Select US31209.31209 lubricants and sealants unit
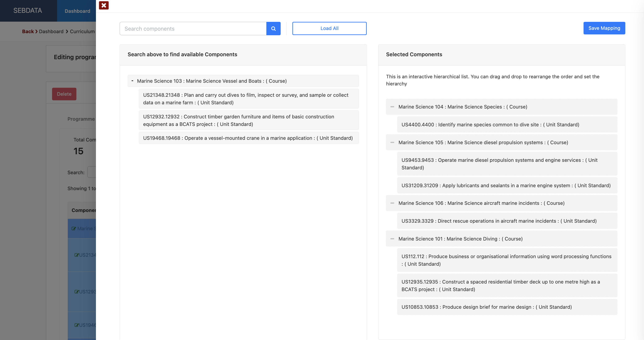The image size is (644, 340). point(507,186)
